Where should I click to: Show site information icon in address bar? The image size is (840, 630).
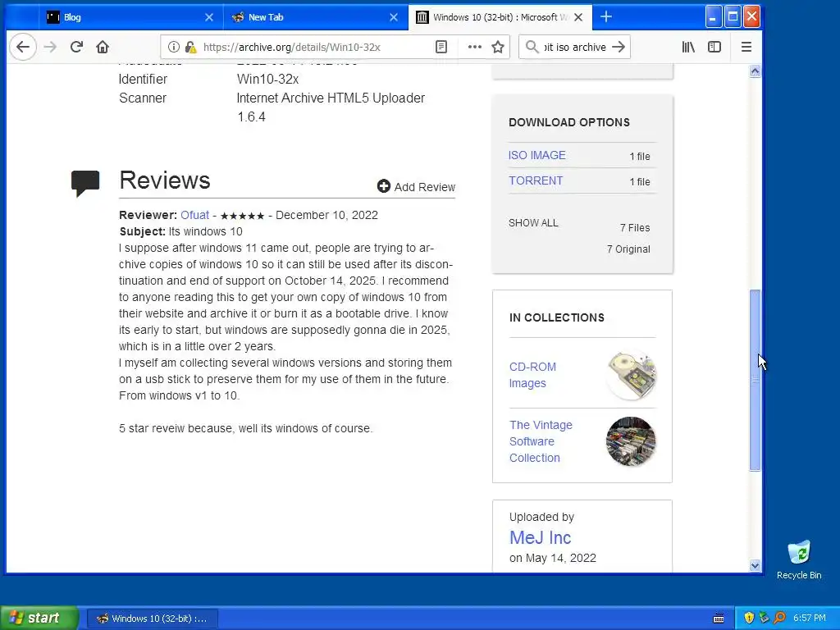[x=174, y=47]
